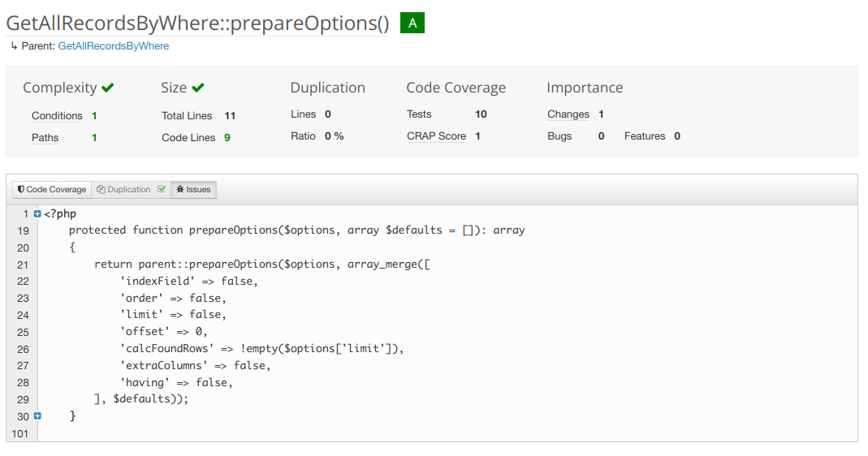Open the GetAllRecordsByWhere parent link

point(114,46)
